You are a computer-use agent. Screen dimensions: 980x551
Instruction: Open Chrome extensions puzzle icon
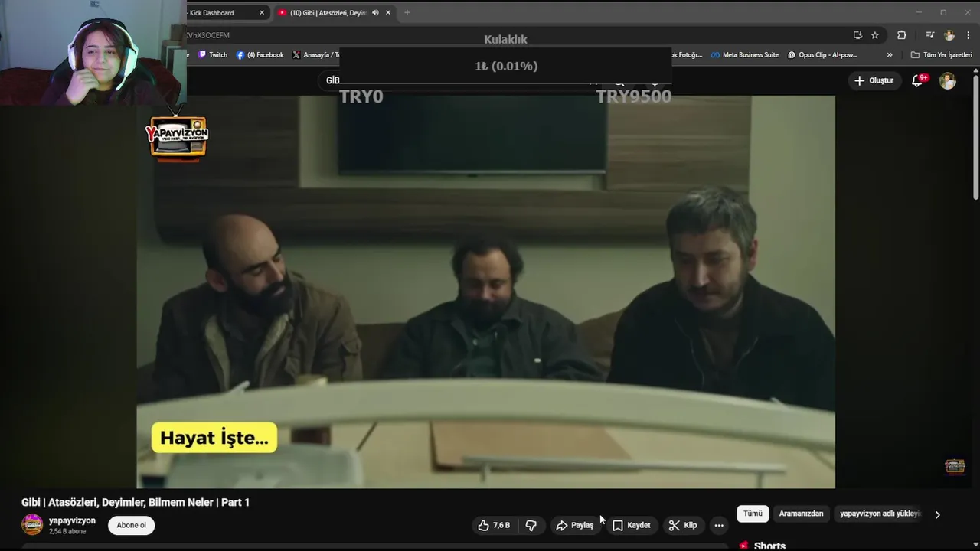point(902,35)
